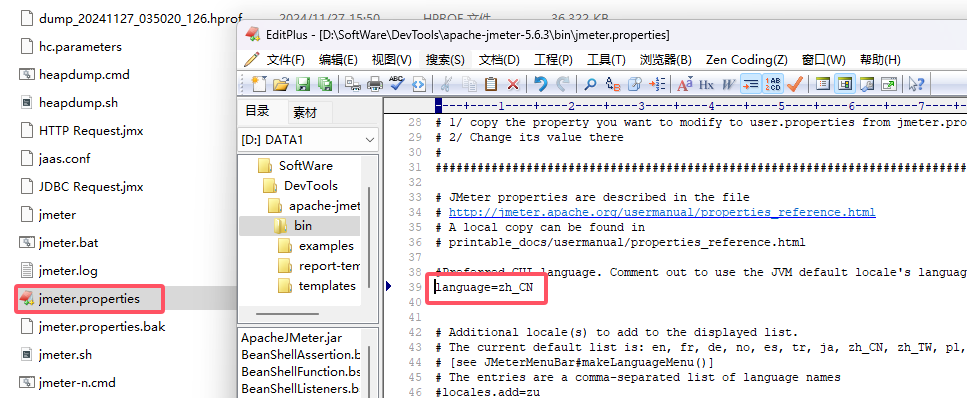Open the 编辑(E) menu
967x398 pixels.
coord(338,60)
